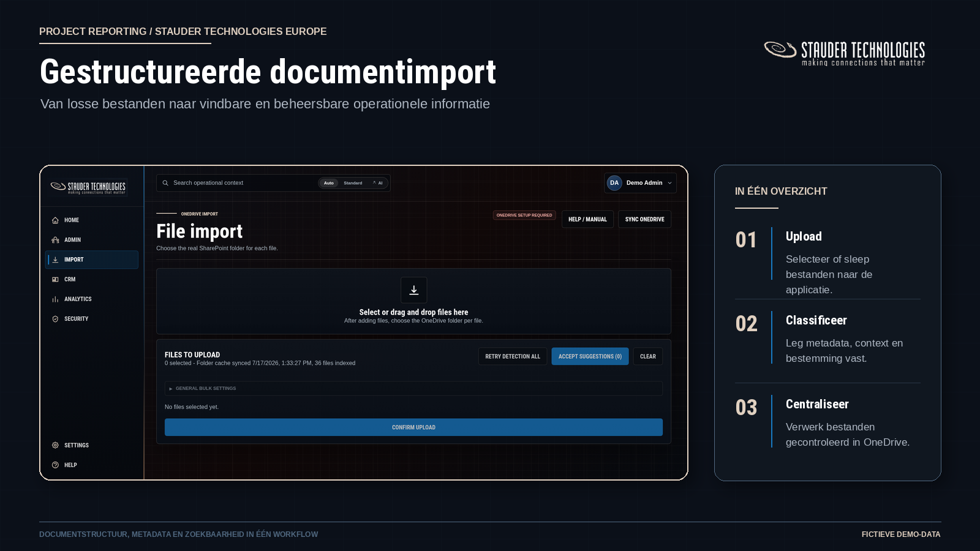Click the ONEDRIVE SETUP REQUIRED badge
Image resolution: width=980 pixels, height=551 pixels.
click(524, 216)
